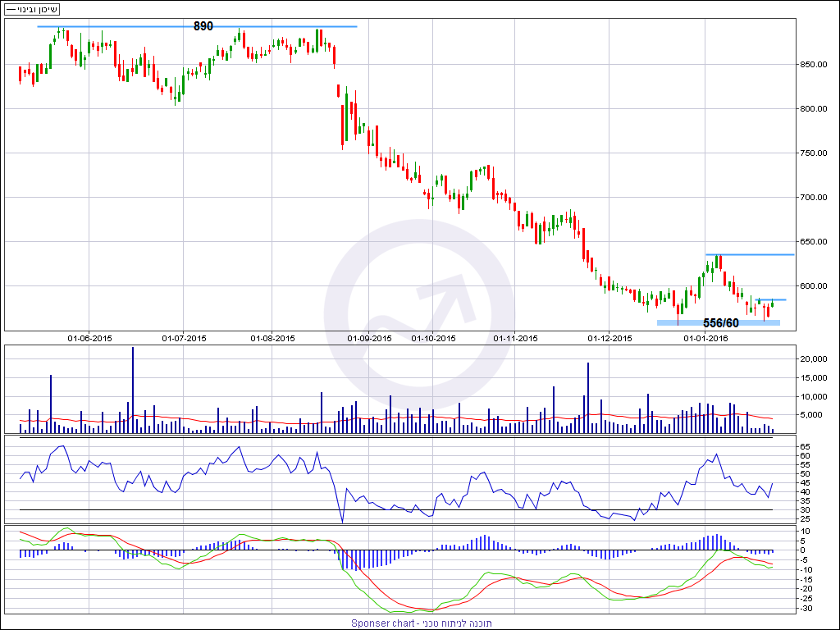The image size is (840, 630).
Task: Click the -30 label on the MACD axis
Action: click(x=806, y=609)
